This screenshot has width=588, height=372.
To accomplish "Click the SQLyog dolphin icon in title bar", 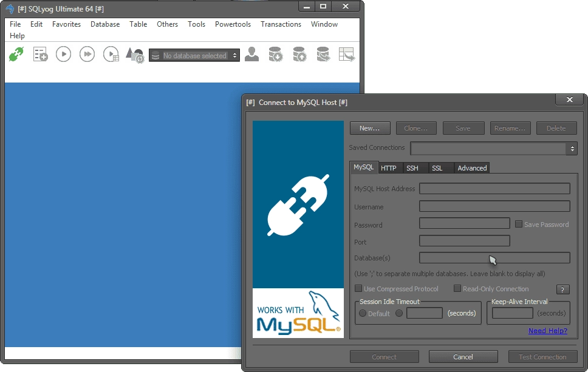I will click(10, 8).
